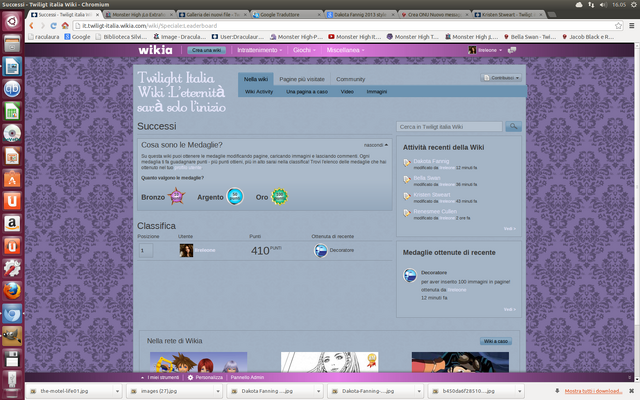Click the Argento medal icon

(235, 196)
